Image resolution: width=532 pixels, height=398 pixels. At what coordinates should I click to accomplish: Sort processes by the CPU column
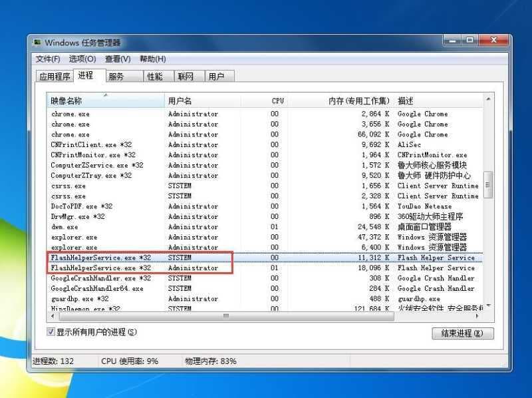[x=275, y=100]
